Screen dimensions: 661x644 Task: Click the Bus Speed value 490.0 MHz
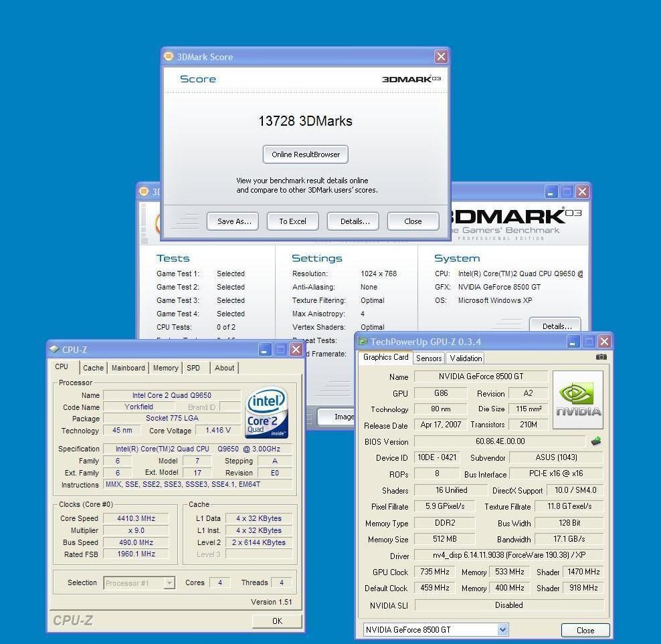(136, 542)
